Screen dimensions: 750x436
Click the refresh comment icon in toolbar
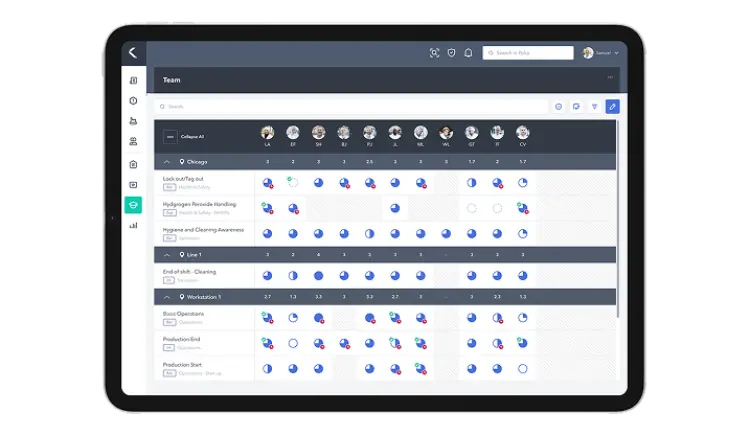click(x=576, y=107)
